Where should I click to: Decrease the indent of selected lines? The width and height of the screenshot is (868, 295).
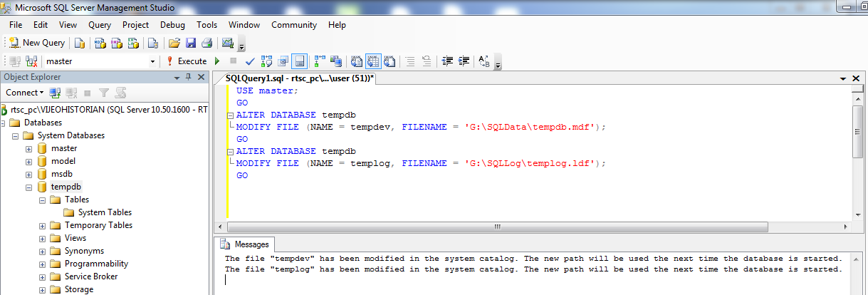[448, 61]
